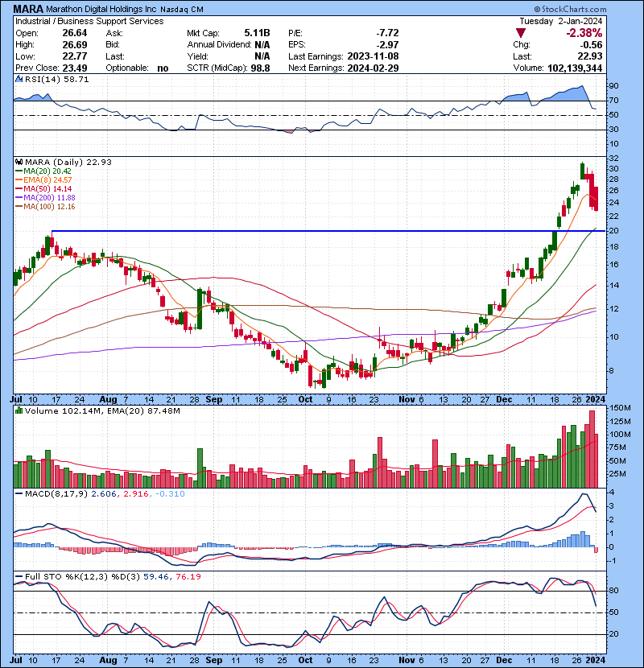Click the volume bars icon beside Volume label
Image resolution: width=644 pixels, height=668 pixels.
[x=19, y=411]
